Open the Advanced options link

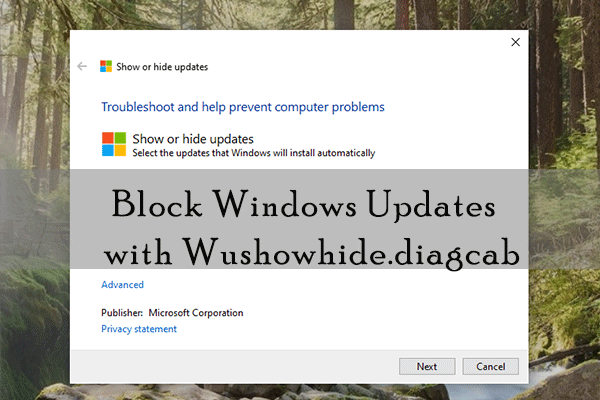click(x=123, y=285)
